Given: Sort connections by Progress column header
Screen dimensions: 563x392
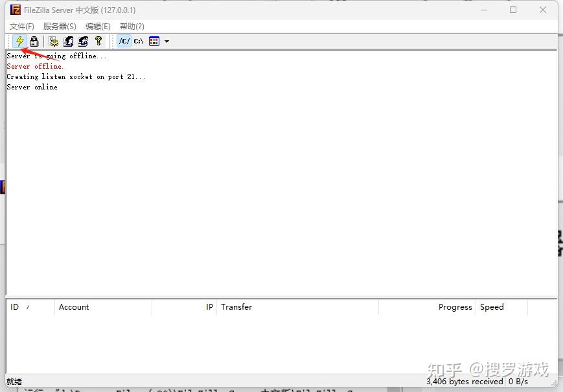Looking at the screenshot, I should pos(428,307).
